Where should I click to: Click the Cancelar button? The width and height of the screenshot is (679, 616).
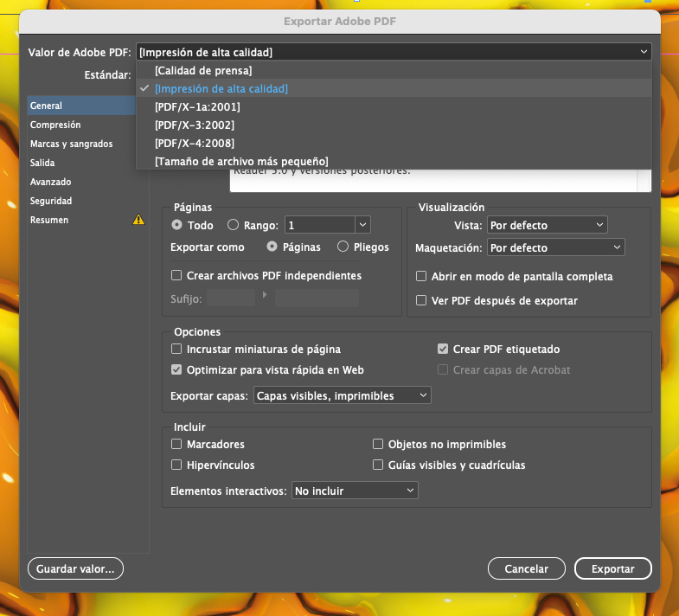point(527,568)
